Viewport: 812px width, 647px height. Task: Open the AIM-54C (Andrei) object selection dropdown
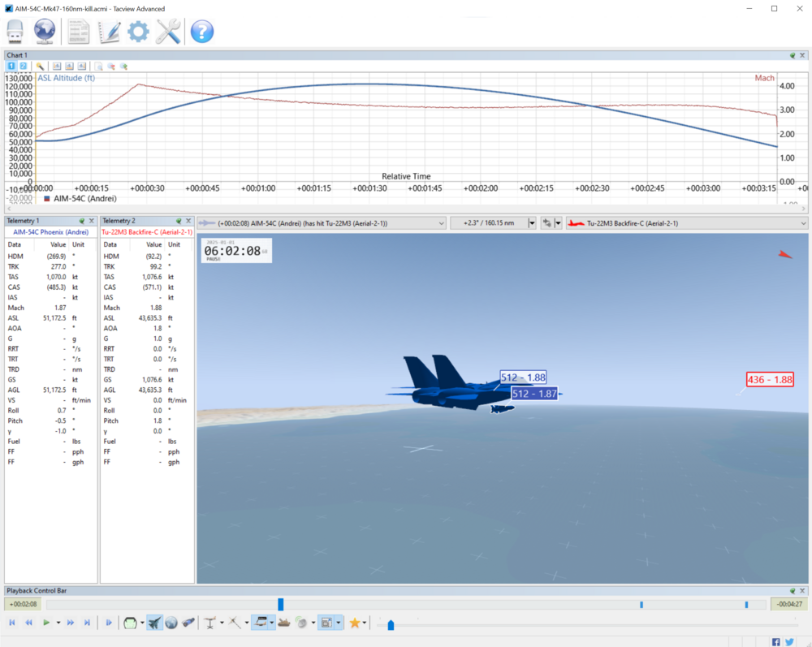pyautogui.click(x=322, y=223)
